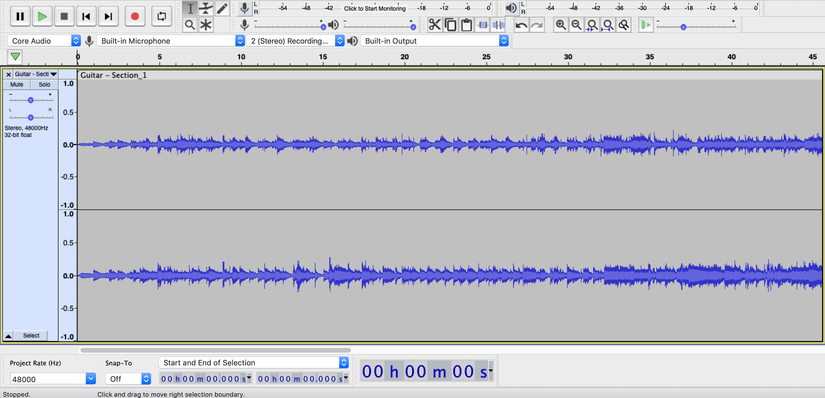This screenshot has width=825, height=398.
Task: Click the Redo arrow
Action: pyautogui.click(x=537, y=25)
